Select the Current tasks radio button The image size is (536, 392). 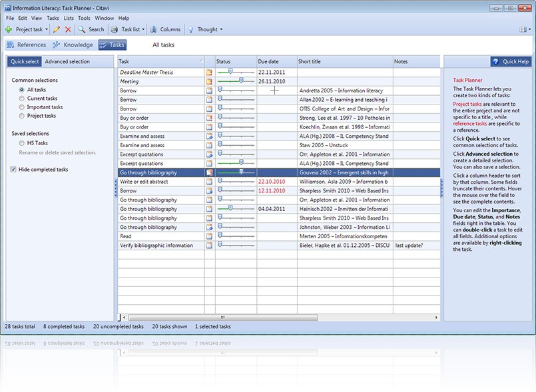point(22,98)
